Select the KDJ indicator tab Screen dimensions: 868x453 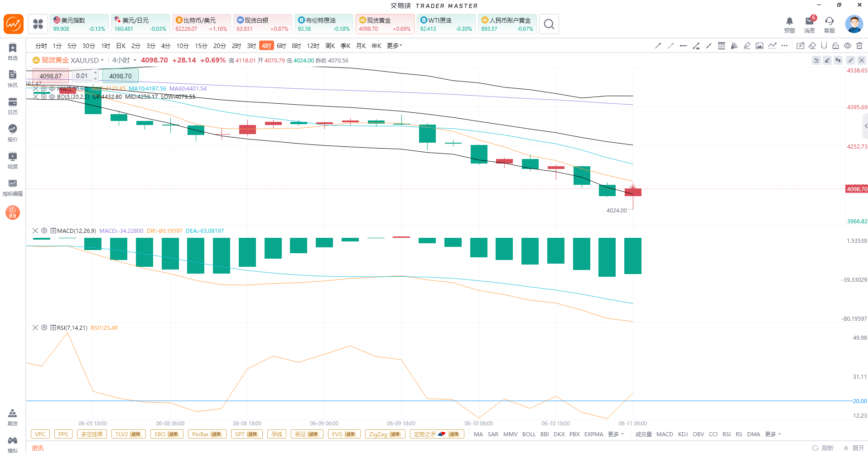click(x=683, y=434)
